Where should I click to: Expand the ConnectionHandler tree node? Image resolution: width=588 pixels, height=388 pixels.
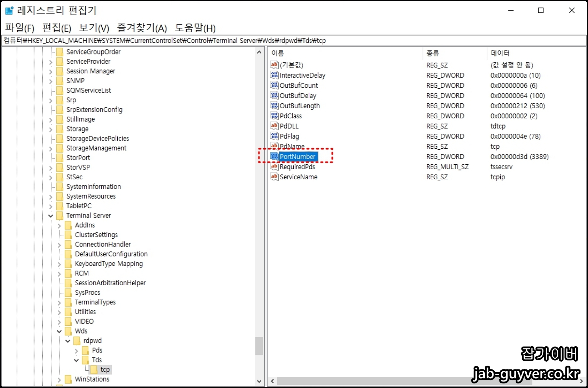(59, 245)
